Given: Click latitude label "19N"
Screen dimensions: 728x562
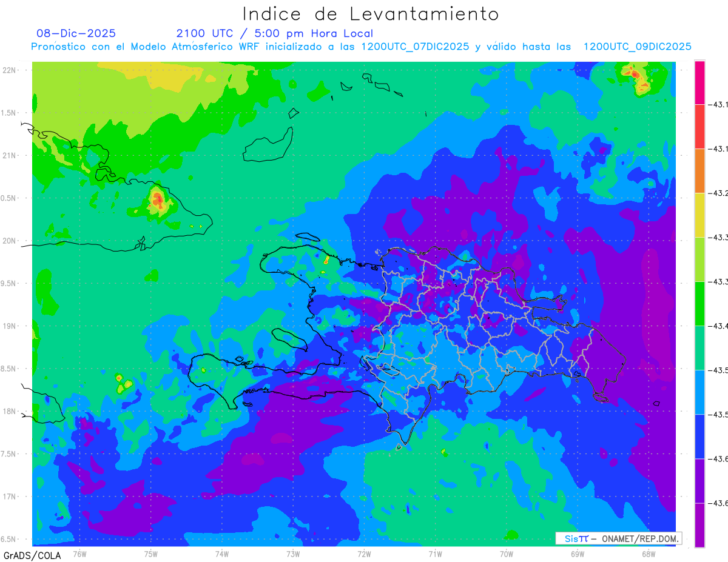Looking at the screenshot, I should (x=10, y=326).
